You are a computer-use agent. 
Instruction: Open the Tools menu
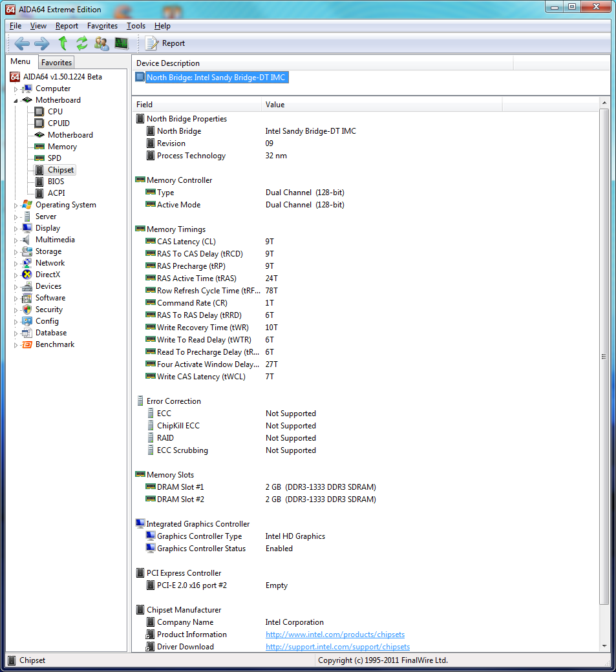tap(136, 26)
